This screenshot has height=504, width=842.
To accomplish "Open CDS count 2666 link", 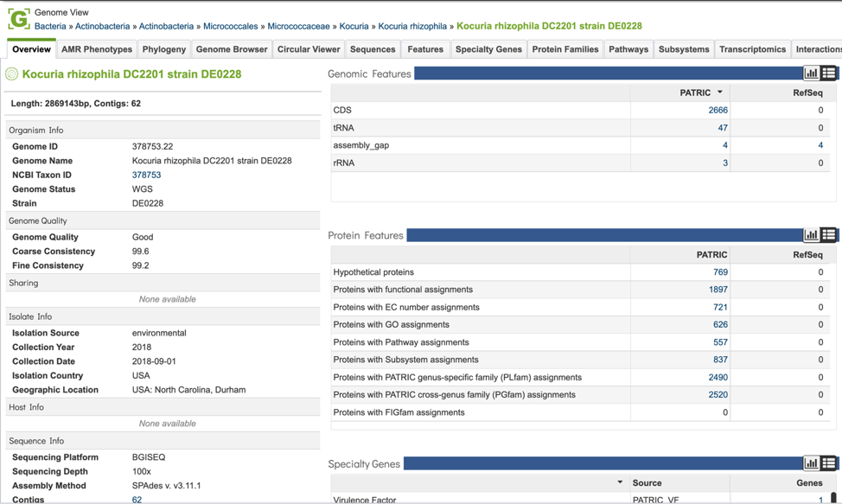I will (718, 110).
